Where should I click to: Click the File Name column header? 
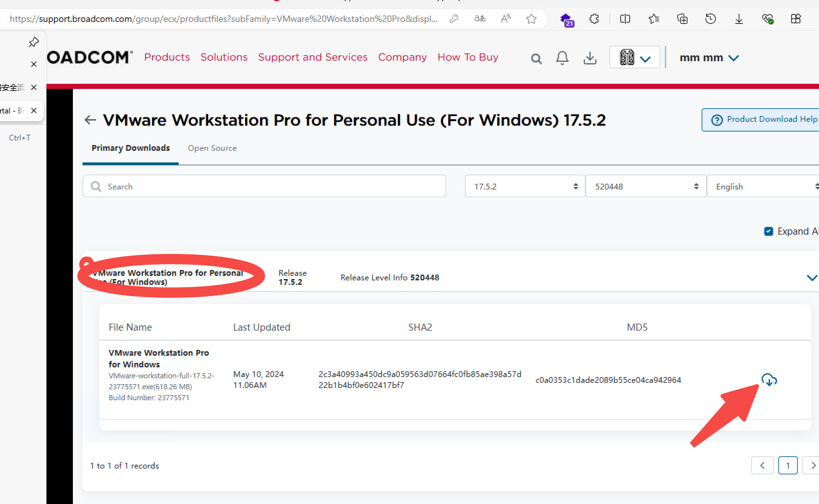pyautogui.click(x=130, y=327)
